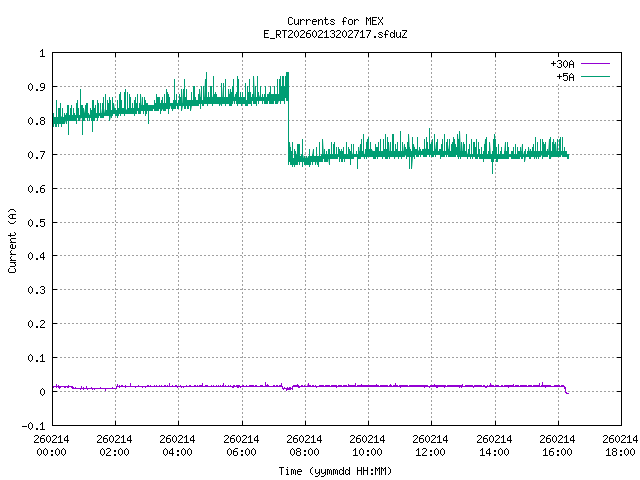Select the 18:00 time tick label
This screenshot has width=640, height=480.
[620, 445]
